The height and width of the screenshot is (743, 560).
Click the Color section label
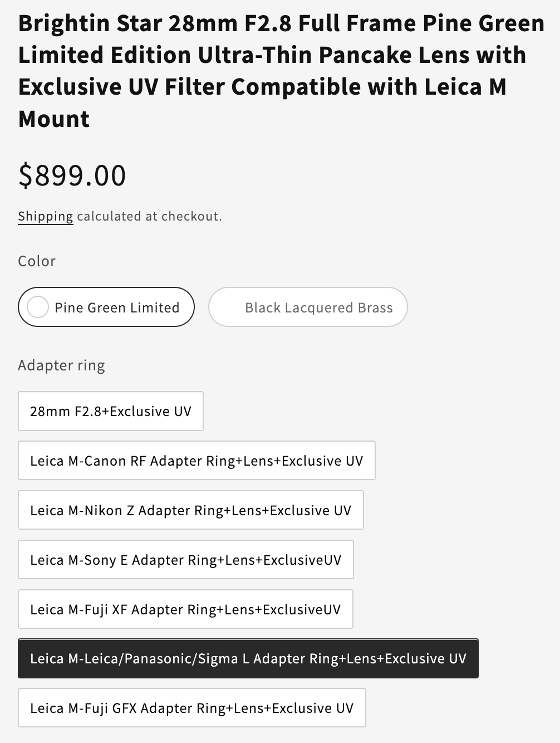pyautogui.click(x=37, y=261)
